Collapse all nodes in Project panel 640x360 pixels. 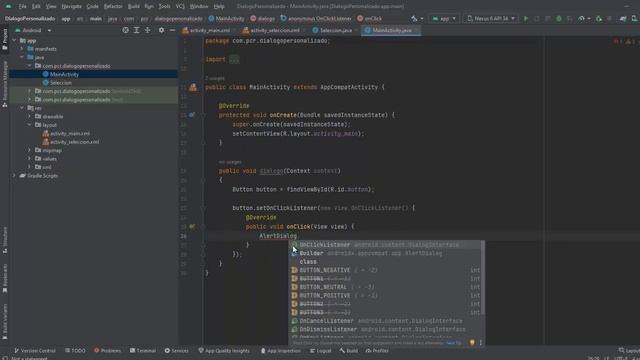[147, 30]
